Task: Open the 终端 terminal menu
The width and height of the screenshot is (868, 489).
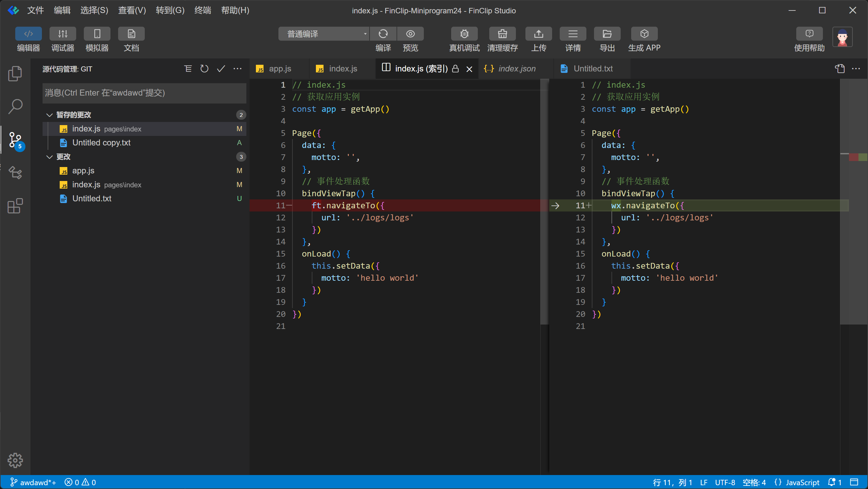Action: 203,10
